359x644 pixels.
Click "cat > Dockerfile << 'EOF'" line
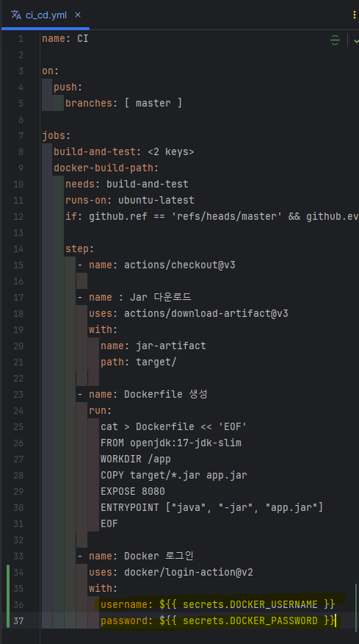point(173,426)
